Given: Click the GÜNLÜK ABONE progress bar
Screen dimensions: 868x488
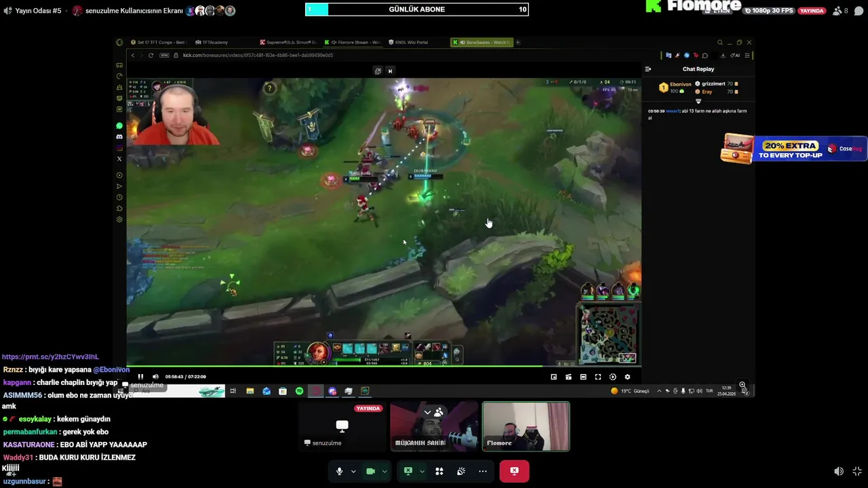Looking at the screenshot, I should pyautogui.click(x=416, y=9).
